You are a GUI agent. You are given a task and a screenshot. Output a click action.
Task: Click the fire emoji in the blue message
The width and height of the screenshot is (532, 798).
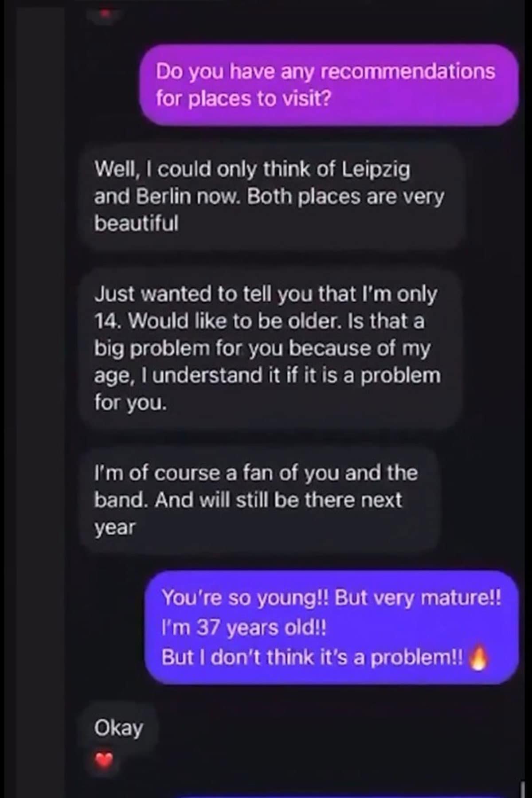pos(478,657)
